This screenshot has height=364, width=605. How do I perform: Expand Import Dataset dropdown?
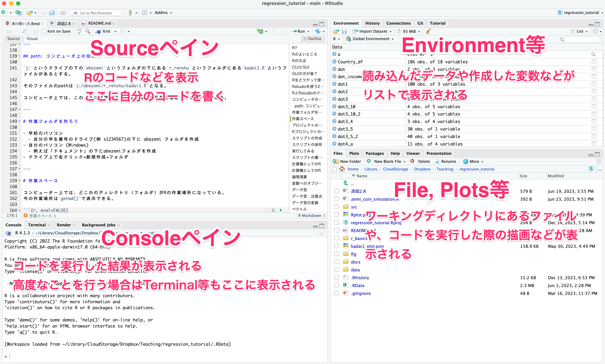372,31
